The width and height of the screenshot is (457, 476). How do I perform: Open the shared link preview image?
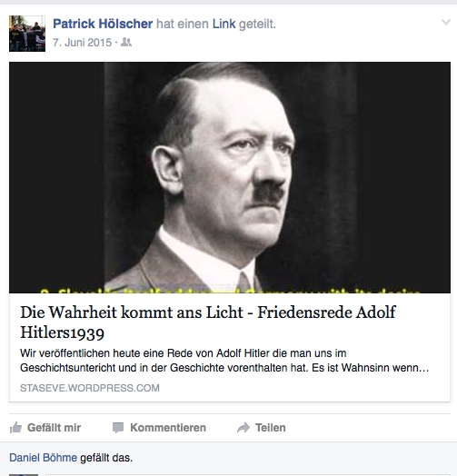coord(230,177)
